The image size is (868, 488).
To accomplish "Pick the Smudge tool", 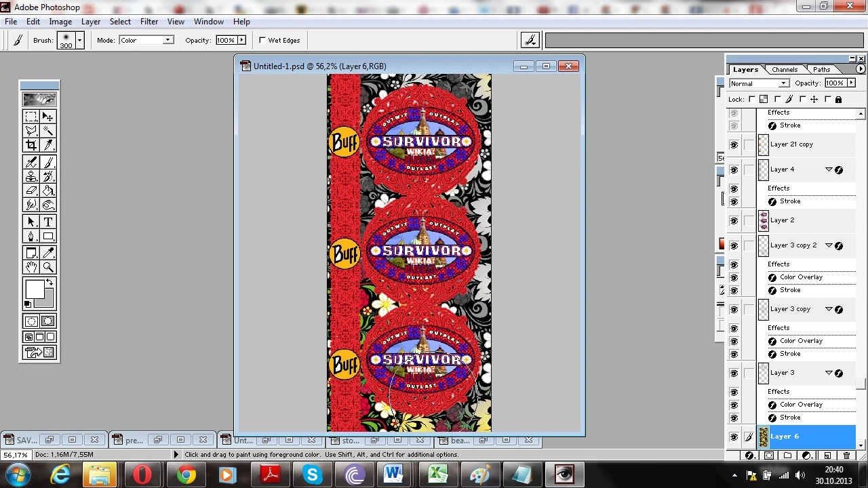I will pos(31,205).
